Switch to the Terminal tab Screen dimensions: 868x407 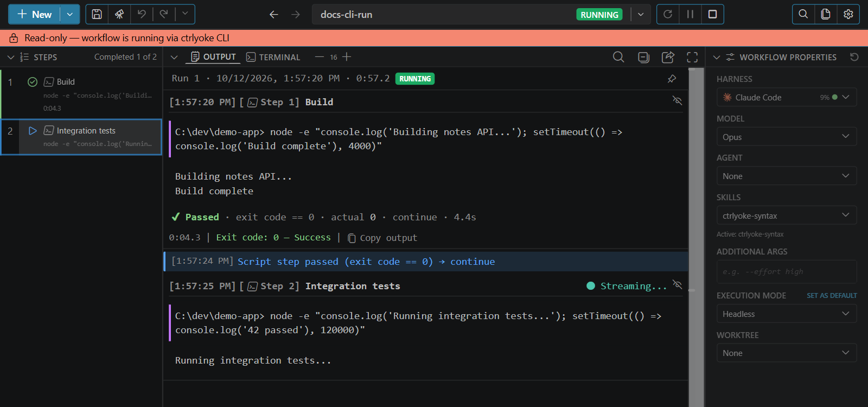[x=273, y=57]
